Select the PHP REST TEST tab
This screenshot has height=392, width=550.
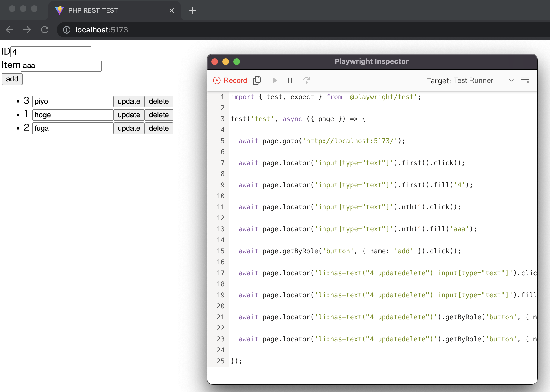click(93, 10)
